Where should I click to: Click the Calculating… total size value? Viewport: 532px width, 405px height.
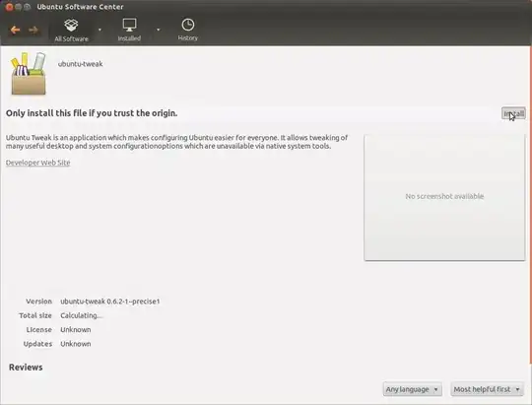[81, 315]
